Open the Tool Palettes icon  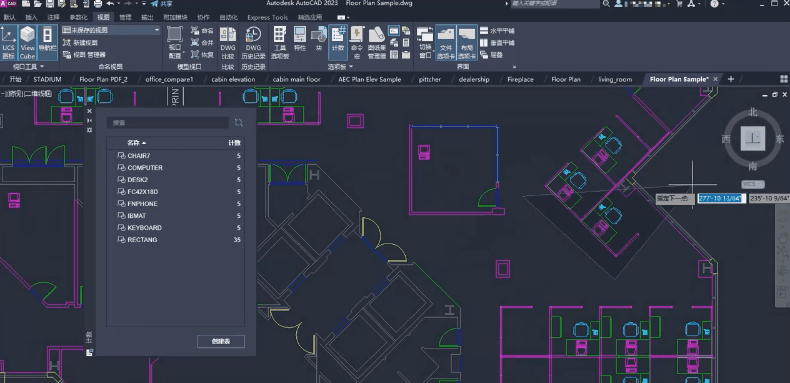tap(280, 43)
